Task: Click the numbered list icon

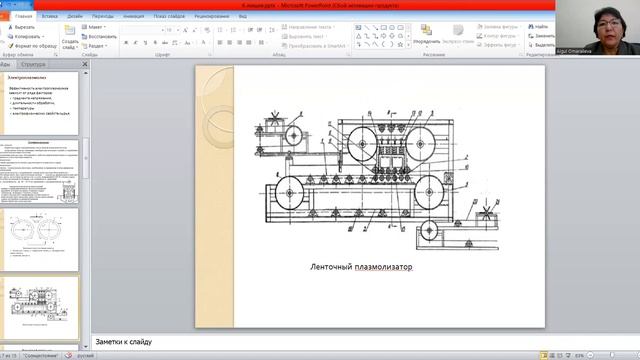Action: [x=234, y=30]
